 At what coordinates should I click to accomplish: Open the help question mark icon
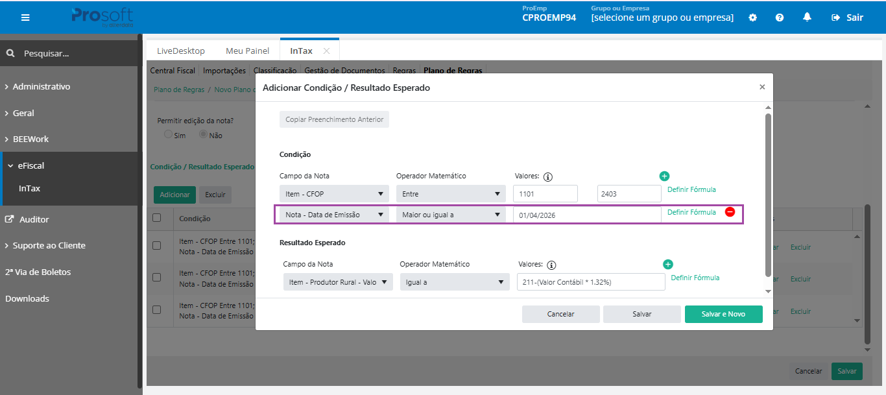(x=780, y=18)
